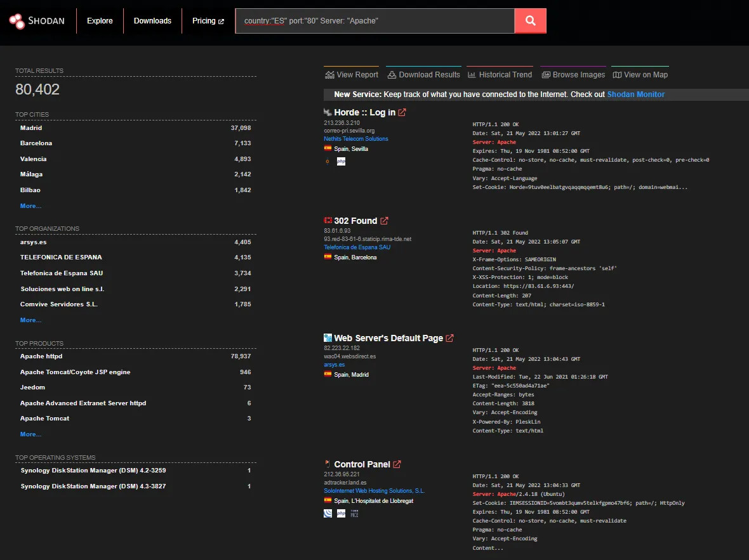
Task: Show More under Top Organizations
Action: (30, 320)
